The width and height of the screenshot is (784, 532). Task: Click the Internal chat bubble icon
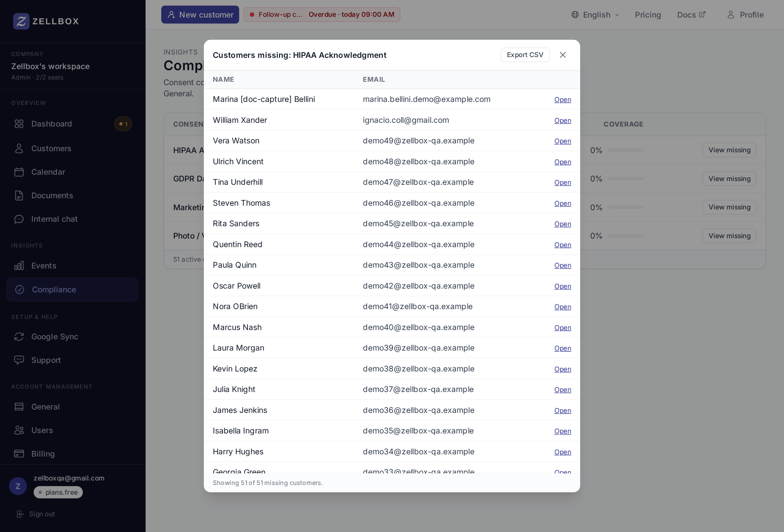(x=19, y=219)
